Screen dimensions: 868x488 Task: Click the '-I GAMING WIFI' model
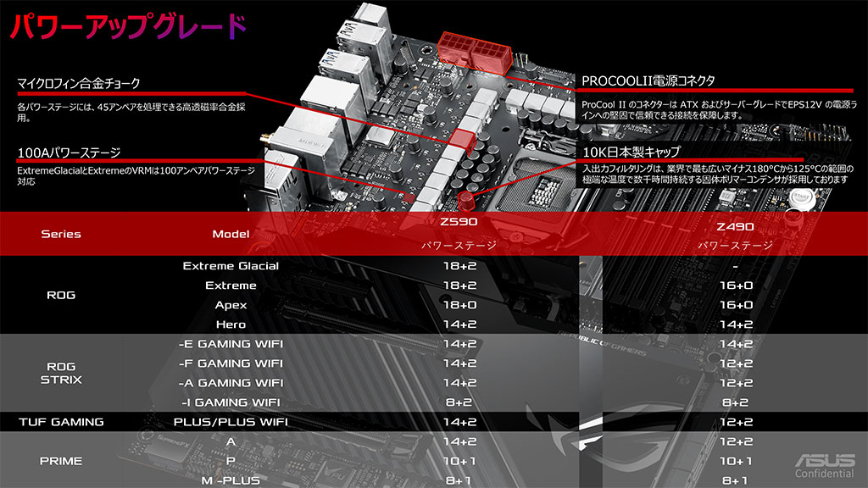tap(231, 402)
